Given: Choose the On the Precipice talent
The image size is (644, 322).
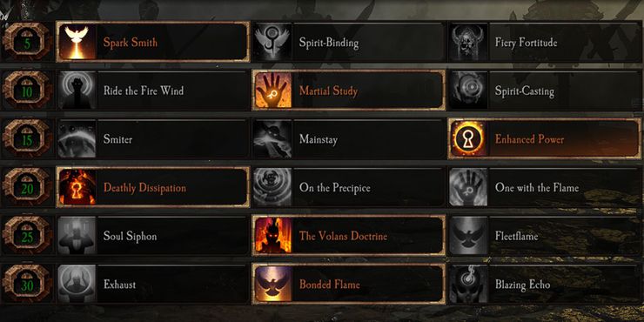Looking at the screenshot, I should [x=349, y=188].
